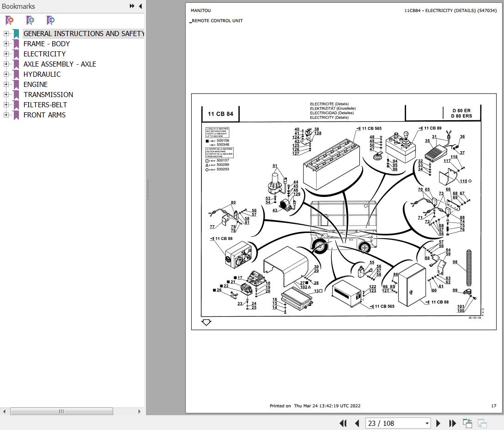Expand the ELECTRICITY bookmark
Viewport: 504px width, 430px height.
point(6,54)
